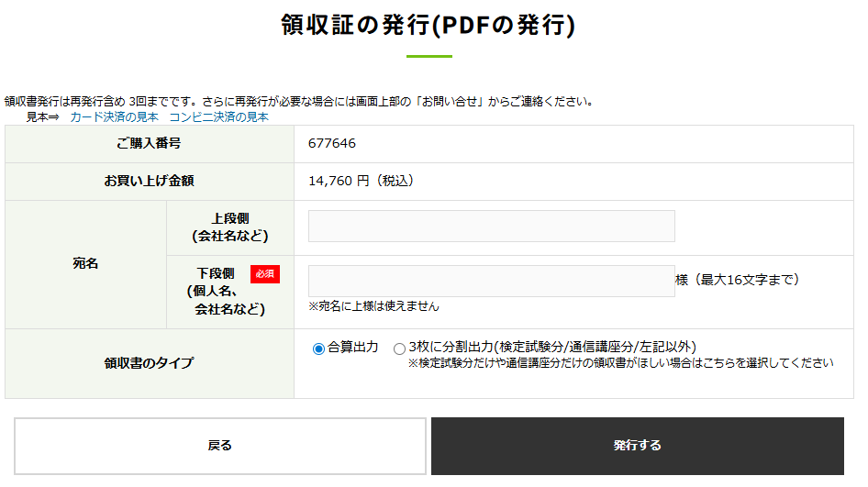Screen dimensions: 868x487
Task: Click the お買い上げ金額 row label
Action: pyautogui.click(x=149, y=182)
